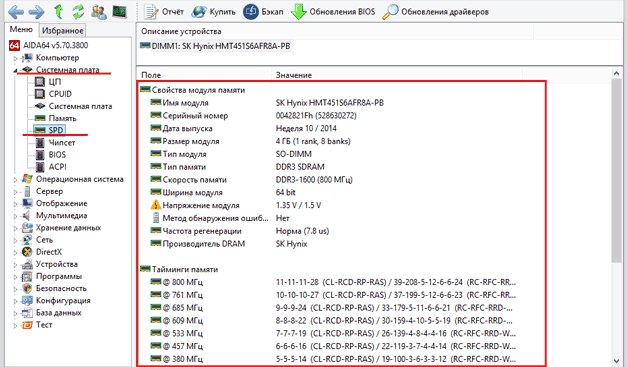Select the Имя модуля row

tap(267, 103)
